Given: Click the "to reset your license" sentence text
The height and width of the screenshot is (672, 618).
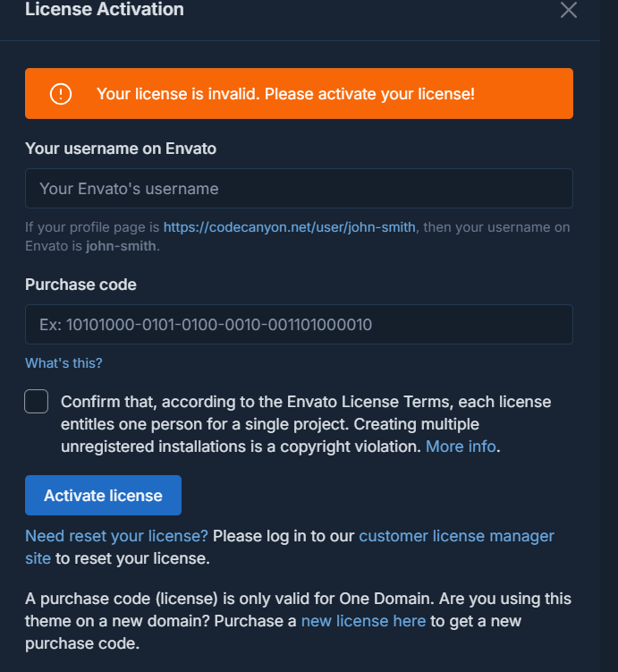Looking at the screenshot, I should [x=132, y=558].
